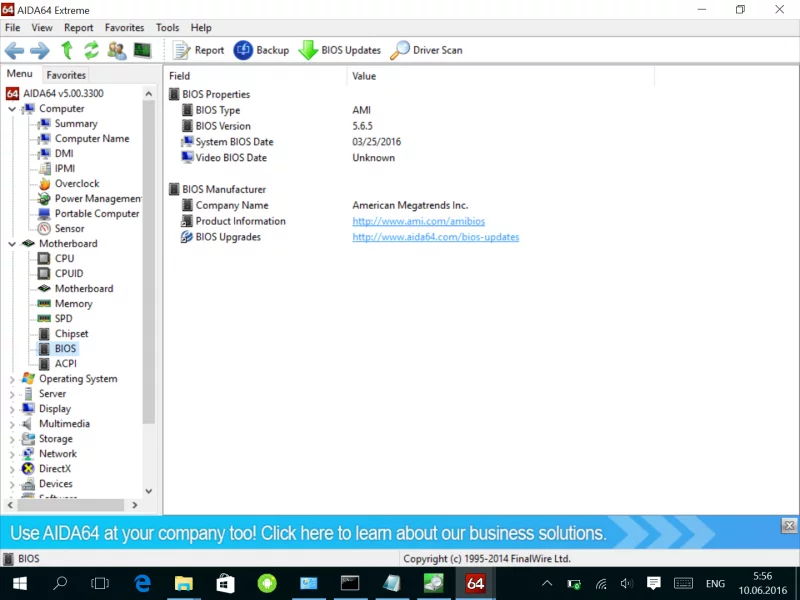This screenshot has height=600, width=800.
Task: Select Memory in the tree
Action: 73,304
